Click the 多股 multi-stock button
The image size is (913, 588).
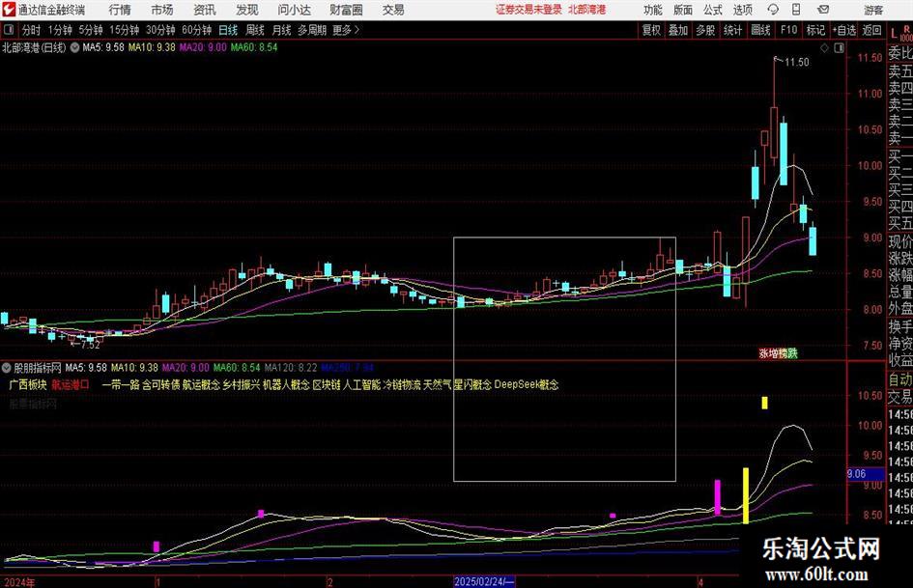(705, 30)
